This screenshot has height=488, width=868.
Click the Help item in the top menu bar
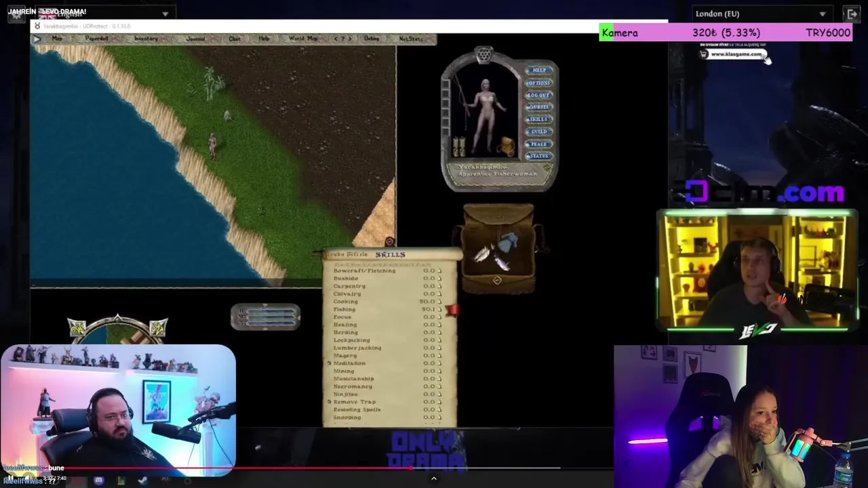coord(264,39)
